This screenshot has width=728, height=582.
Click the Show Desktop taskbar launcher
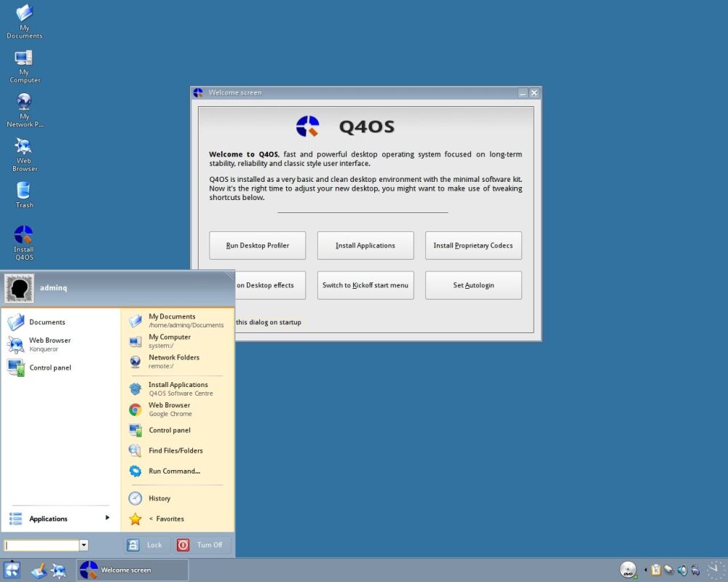point(39,570)
